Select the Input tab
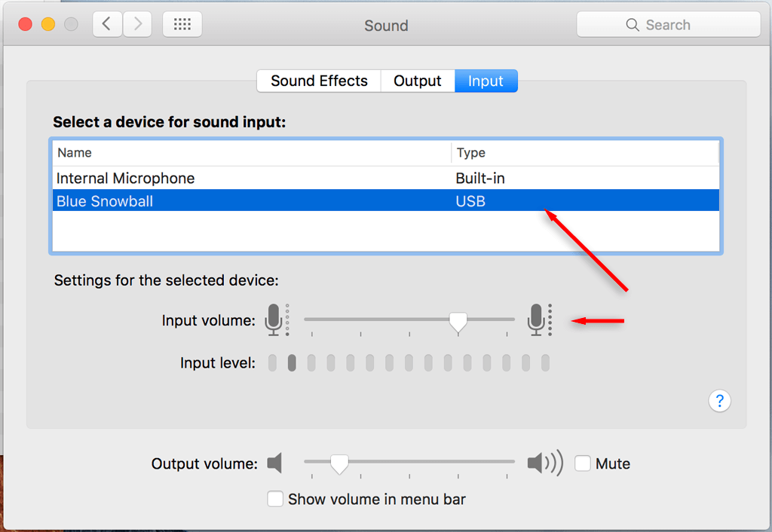This screenshot has height=532, width=772. [x=486, y=81]
